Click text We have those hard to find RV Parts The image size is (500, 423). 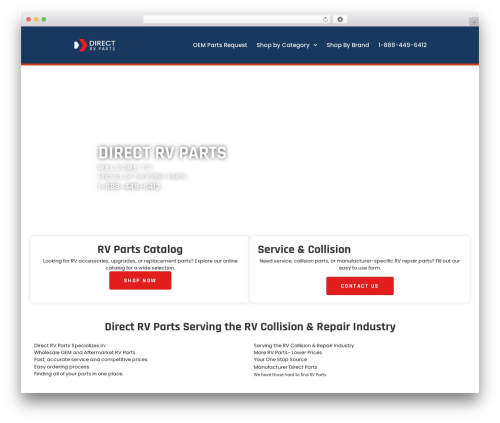[290, 375]
